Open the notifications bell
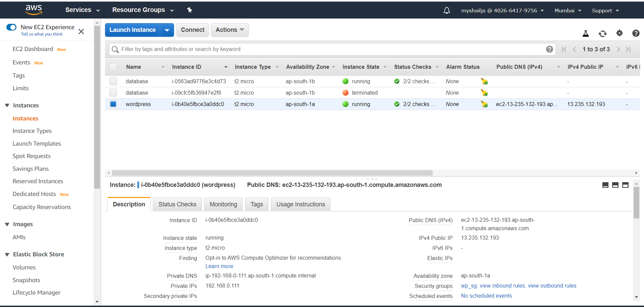Viewport: 644px width, 307px height. tap(447, 10)
